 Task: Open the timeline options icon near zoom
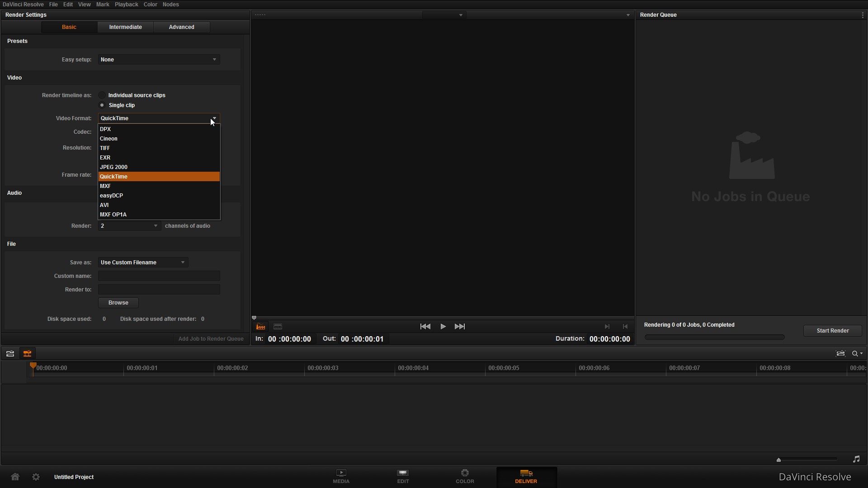coord(840,353)
